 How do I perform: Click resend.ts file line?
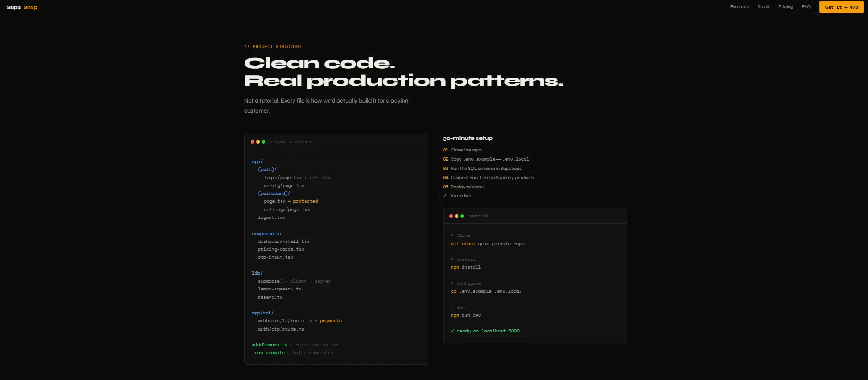pos(270,297)
